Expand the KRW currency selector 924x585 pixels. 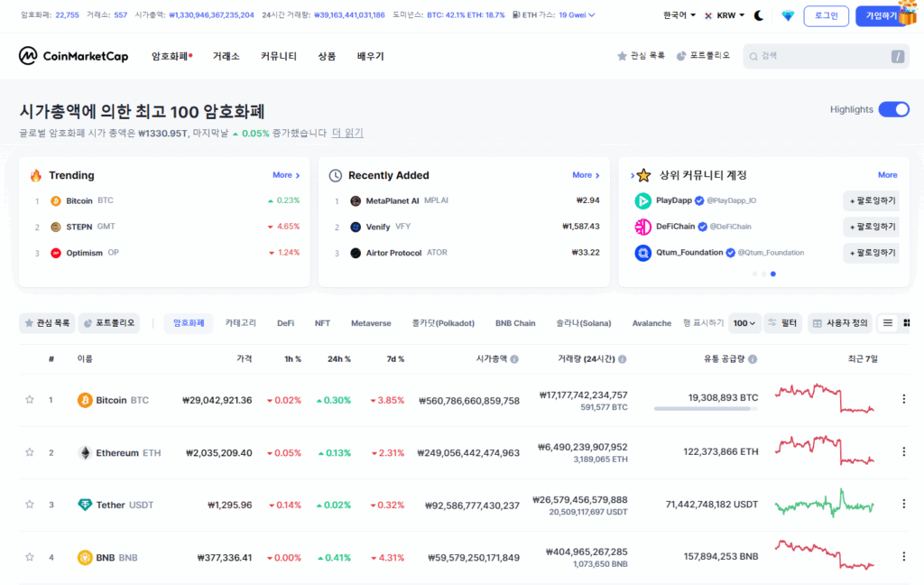725,15
